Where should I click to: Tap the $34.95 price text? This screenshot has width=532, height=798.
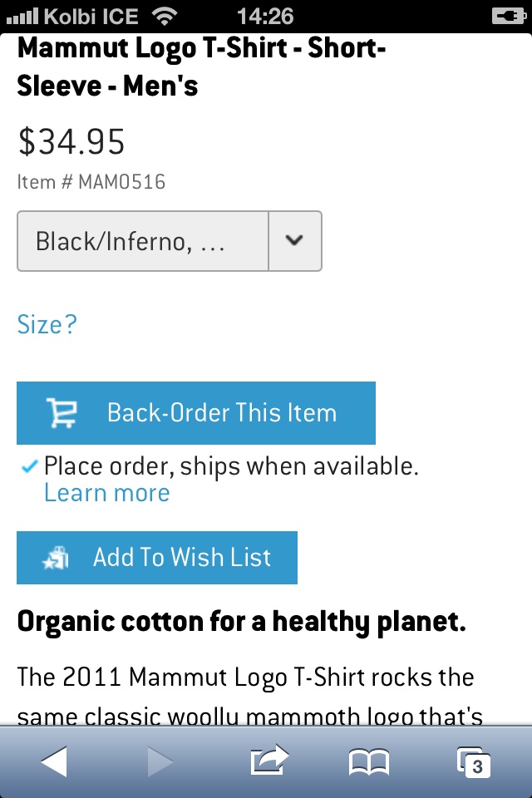click(71, 142)
